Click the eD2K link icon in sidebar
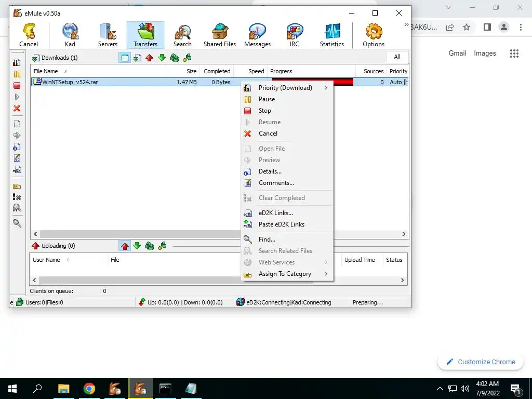532x399 pixels. click(x=17, y=170)
